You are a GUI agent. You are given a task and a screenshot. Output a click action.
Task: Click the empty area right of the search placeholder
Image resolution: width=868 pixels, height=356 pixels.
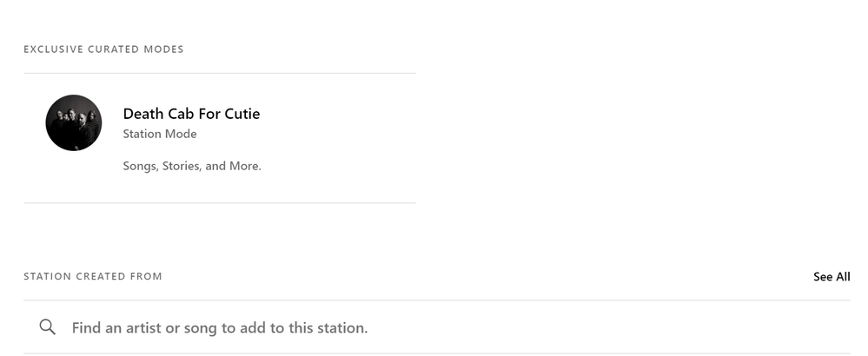pyautogui.click(x=608, y=328)
